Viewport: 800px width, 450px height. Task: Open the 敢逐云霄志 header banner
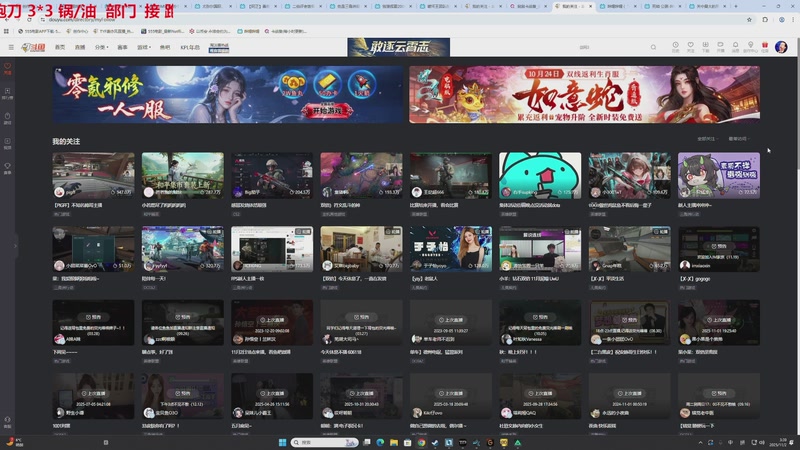pos(398,47)
